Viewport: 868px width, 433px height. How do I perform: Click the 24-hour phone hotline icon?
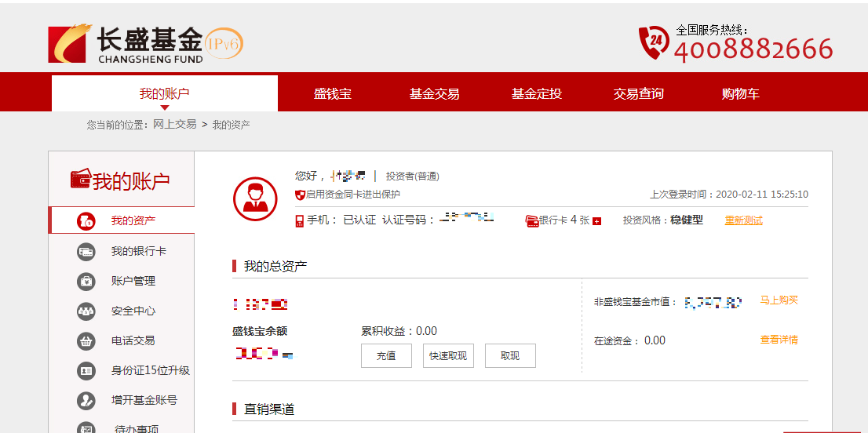tap(653, 42)
